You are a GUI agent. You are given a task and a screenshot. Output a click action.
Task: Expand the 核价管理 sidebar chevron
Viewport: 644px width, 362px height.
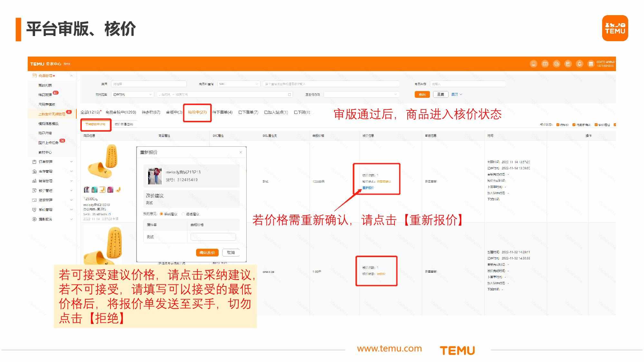coord(71,190)
